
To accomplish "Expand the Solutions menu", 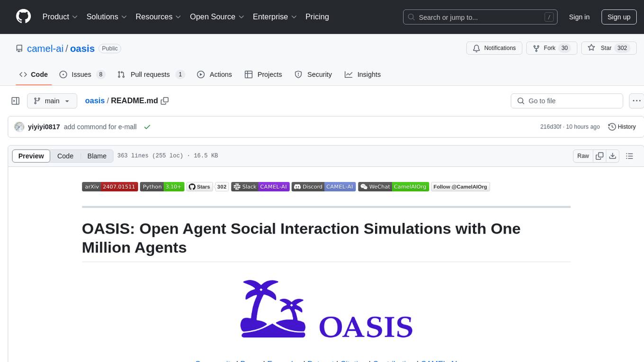I will [x=107, y=17].
